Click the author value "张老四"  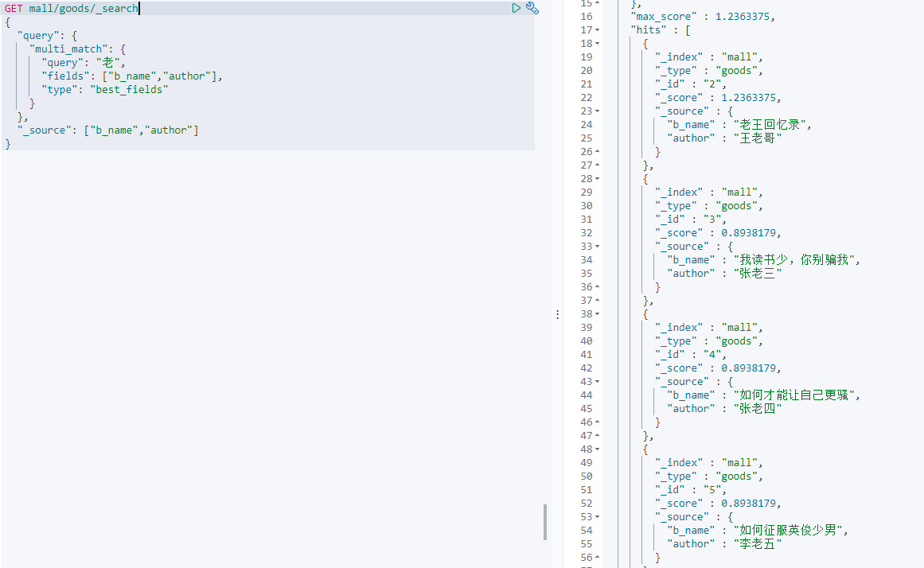(758, 409)
